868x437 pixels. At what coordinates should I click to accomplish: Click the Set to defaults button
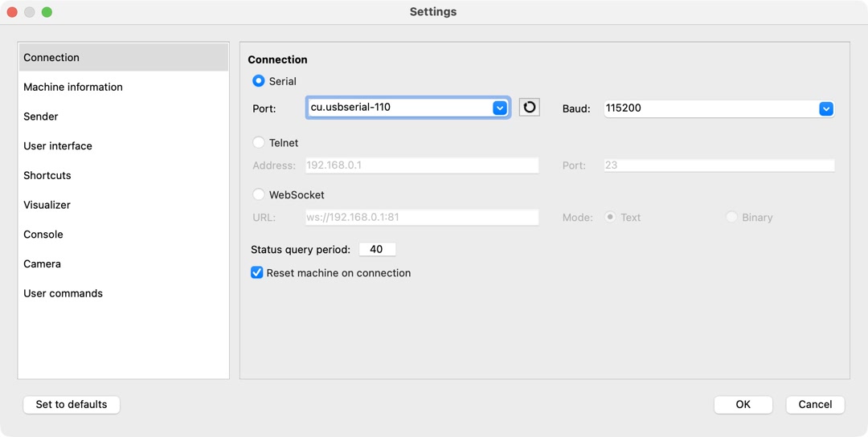[72, 404]
